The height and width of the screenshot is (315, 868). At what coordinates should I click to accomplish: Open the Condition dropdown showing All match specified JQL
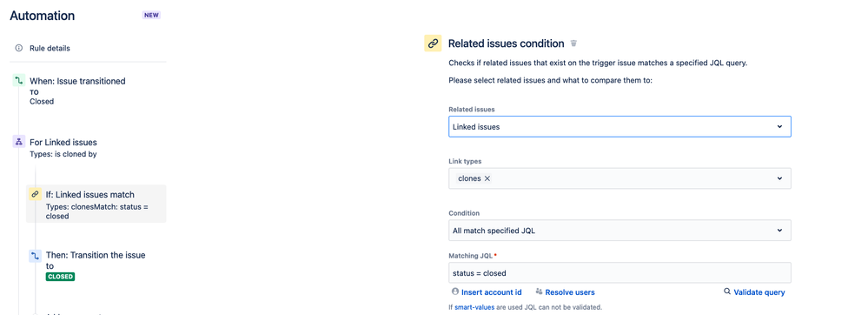click(620, 230)
